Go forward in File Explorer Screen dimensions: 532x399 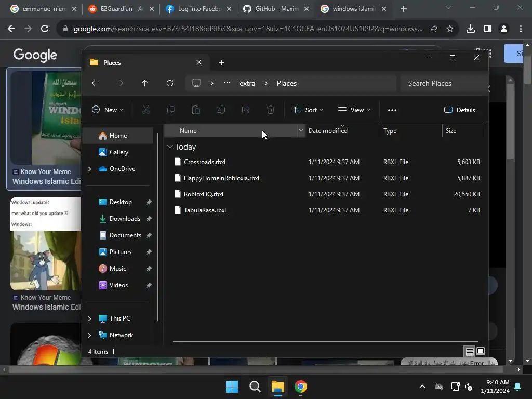[120, 83]
